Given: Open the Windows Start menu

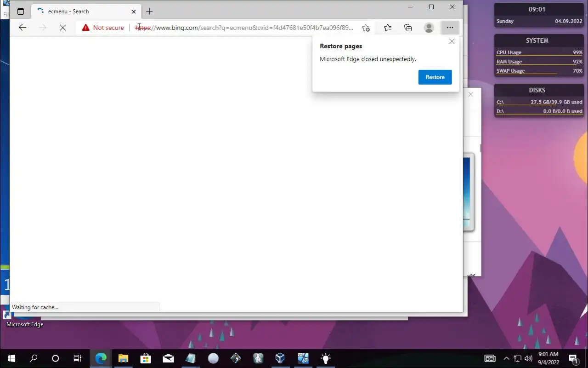Looking at the screenshot, I should (x=11, y=358).
